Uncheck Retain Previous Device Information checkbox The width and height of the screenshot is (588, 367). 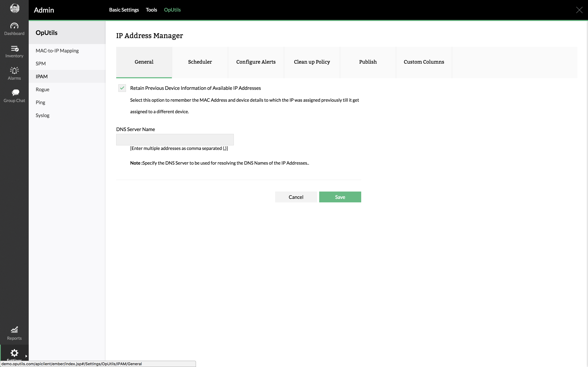pyautogui.click(x=122, y=88)
